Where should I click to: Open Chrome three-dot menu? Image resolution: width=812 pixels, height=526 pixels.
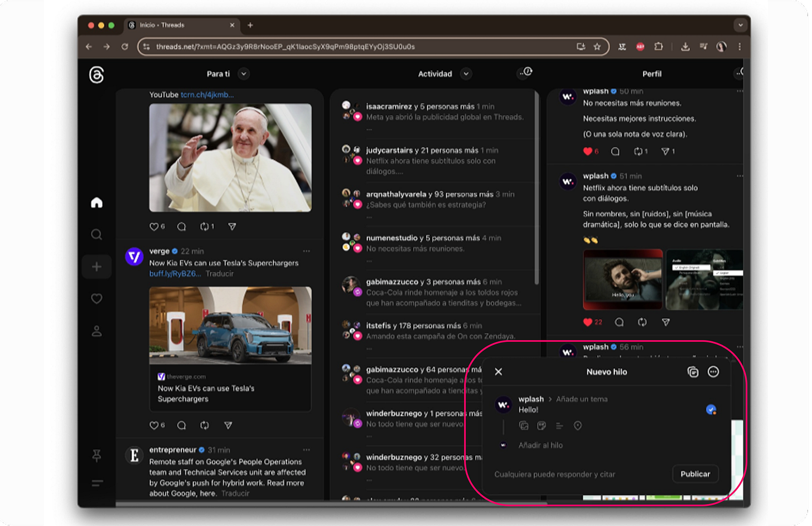(x=739, y=47)
